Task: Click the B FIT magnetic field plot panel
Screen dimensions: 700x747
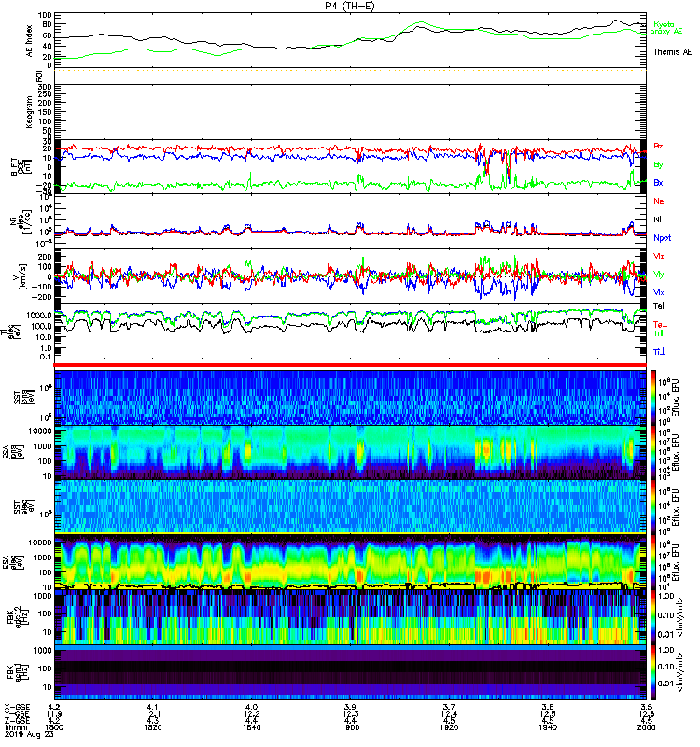Action: (x=350, y=166)
